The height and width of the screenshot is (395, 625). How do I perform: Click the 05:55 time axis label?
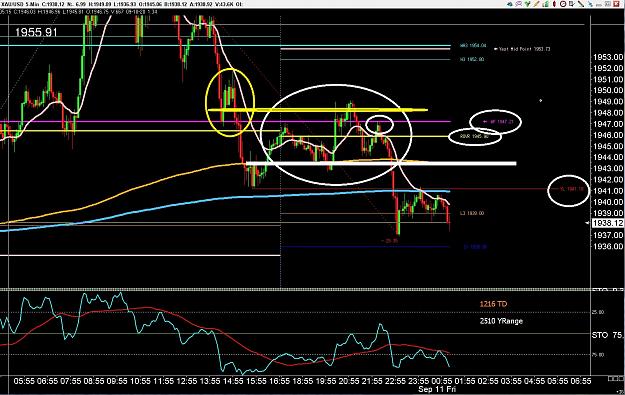tap(24, 381)
